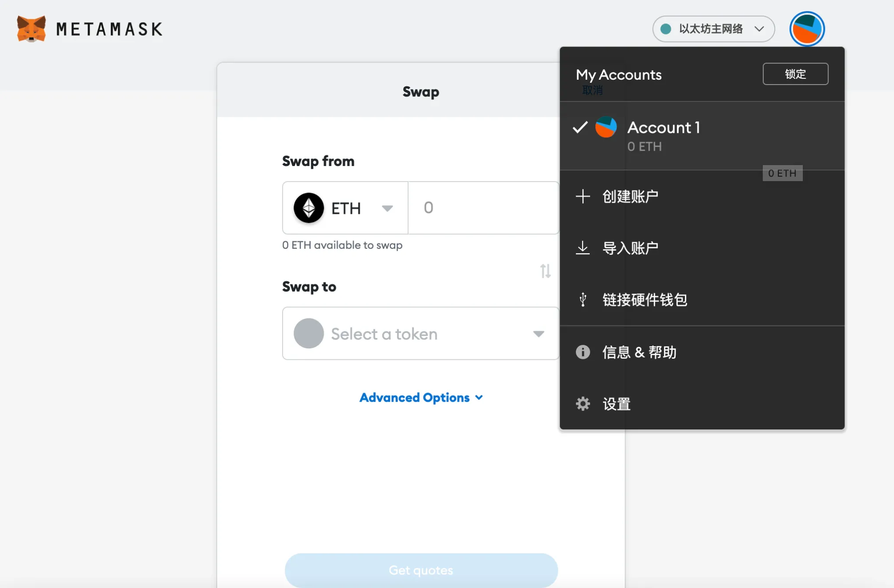Click the settings gear icon
Viewport: 894px width, 588px height.
pos(582,403)
